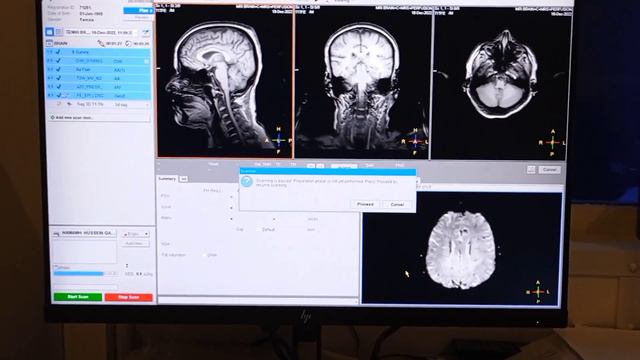Click orientation cross marker in lower diffusion view

tap(538, 292)
